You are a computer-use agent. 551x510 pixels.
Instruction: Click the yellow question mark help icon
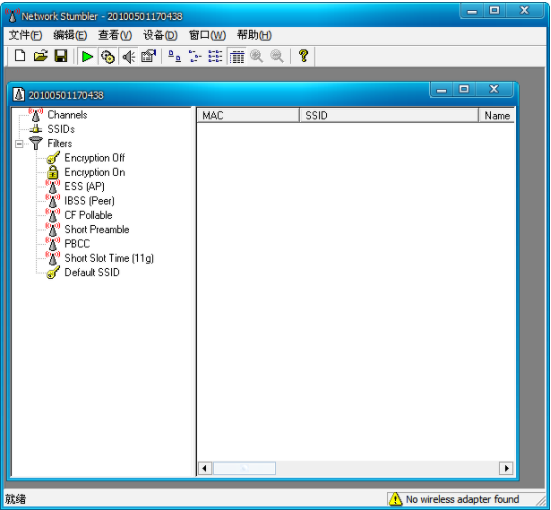pyautogui.click(x=303, y=56)
